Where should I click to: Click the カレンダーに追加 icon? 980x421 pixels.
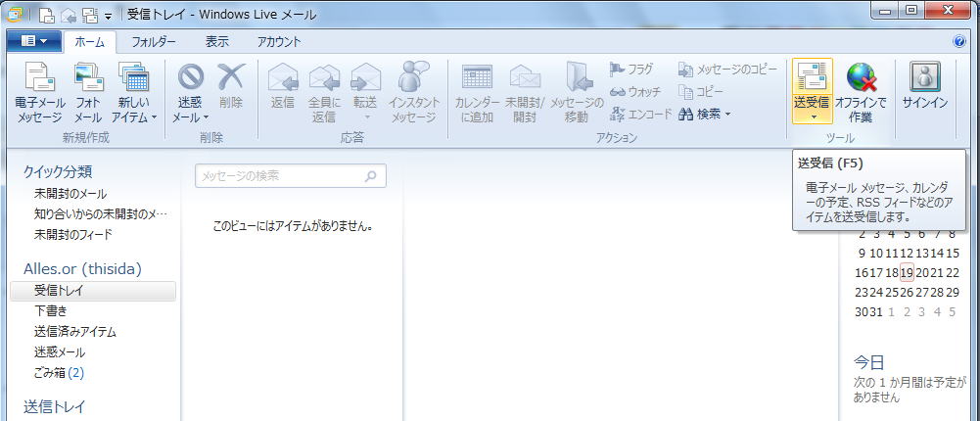coord(477,78)
